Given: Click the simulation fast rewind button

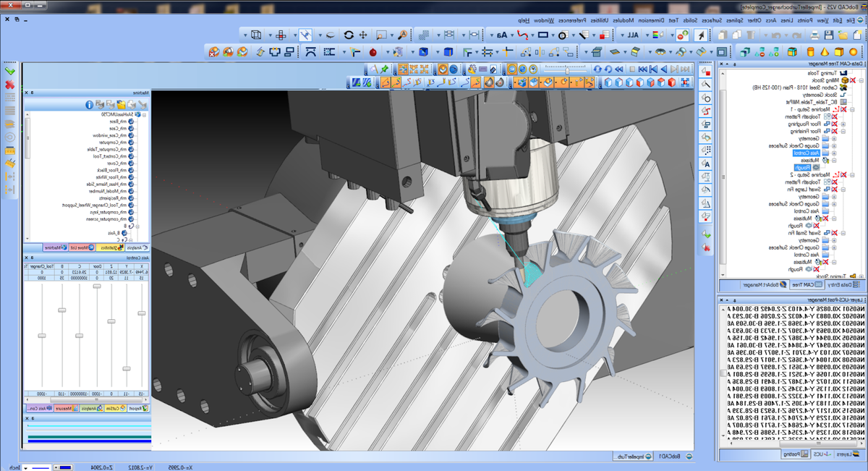Looking at the screenshot, I should pyautogui.click(x=618, y=69).
